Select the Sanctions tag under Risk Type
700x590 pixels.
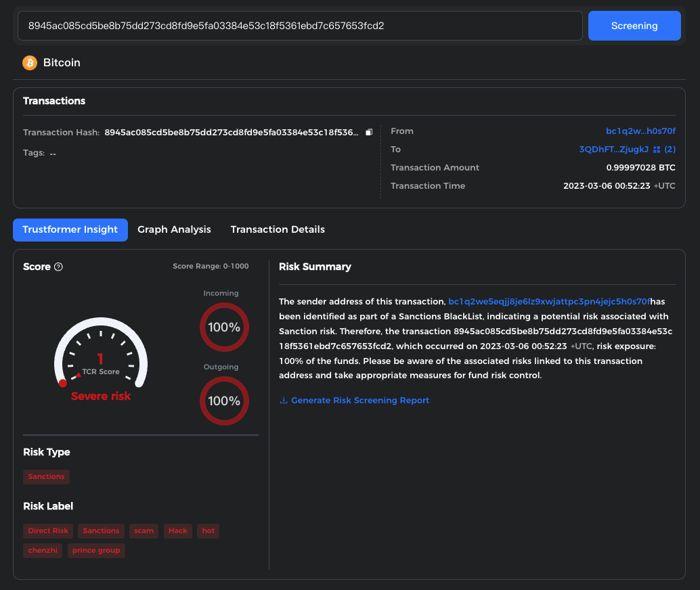pos(46,477)
